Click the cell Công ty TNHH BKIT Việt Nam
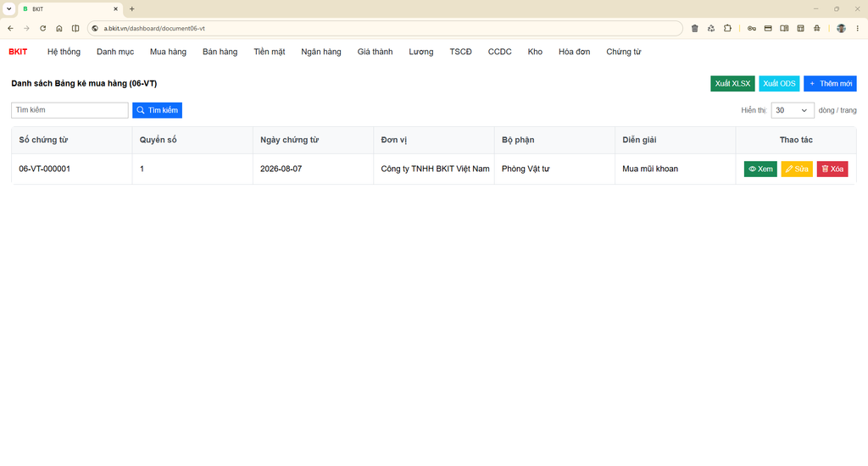Image resolution: width=868 pixels, height=466 pixels. (435, 169)
